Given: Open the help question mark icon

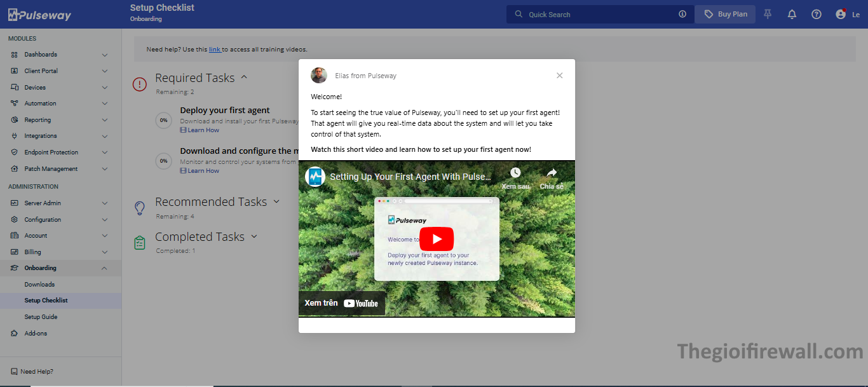Looking at the screenshot, I should [x=817, y=14].
